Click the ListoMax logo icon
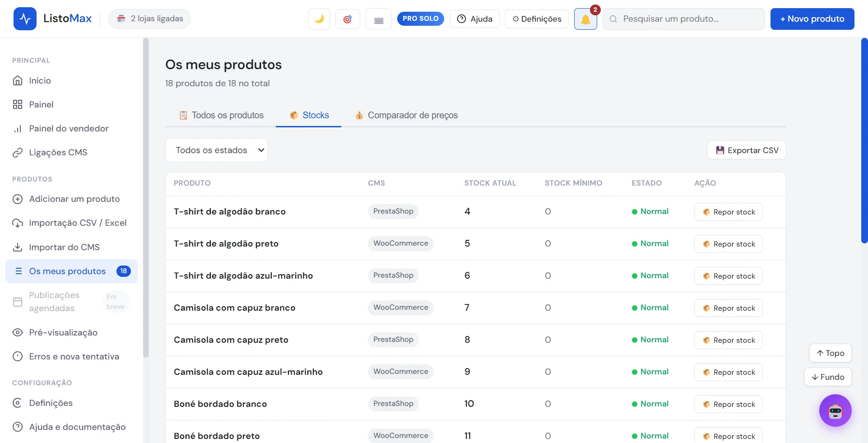 (x=25, y=19)
